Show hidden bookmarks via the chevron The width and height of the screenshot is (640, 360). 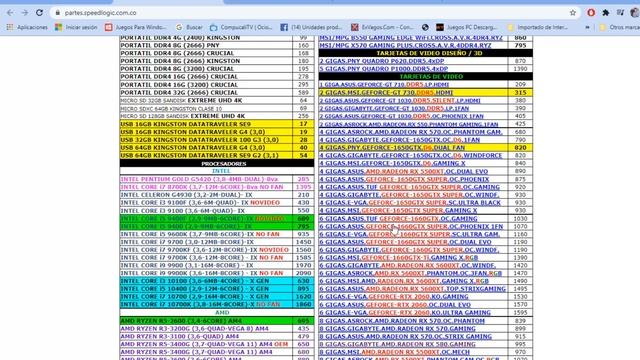click(x=587, y=27)
